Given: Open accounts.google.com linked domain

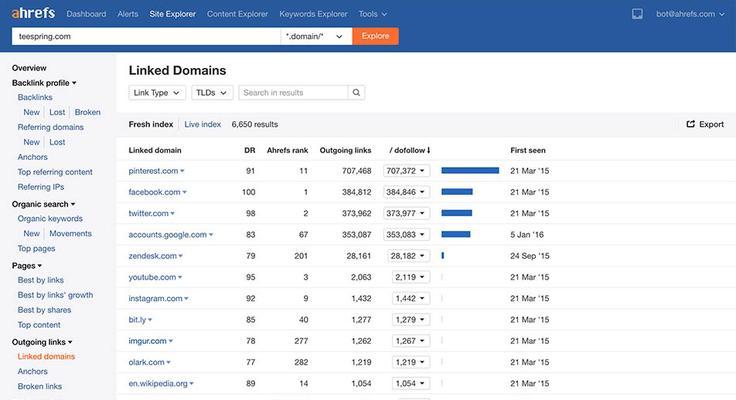Looking at the screenshot, I should [168, 234].
